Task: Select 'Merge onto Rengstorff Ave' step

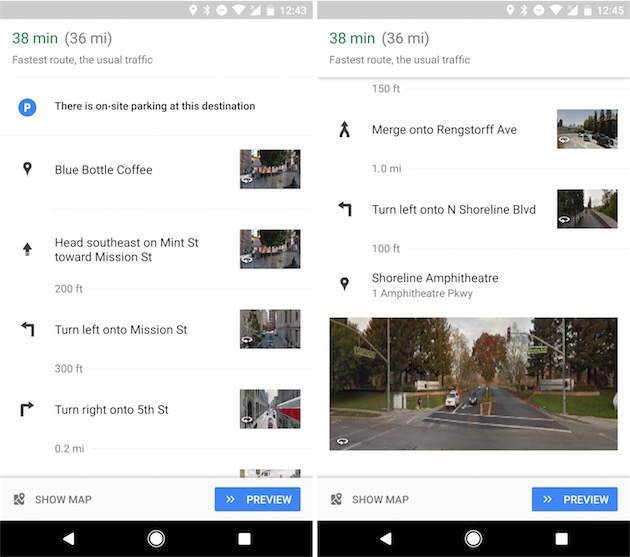Action: pyautogui.click(x=444, y=129)
